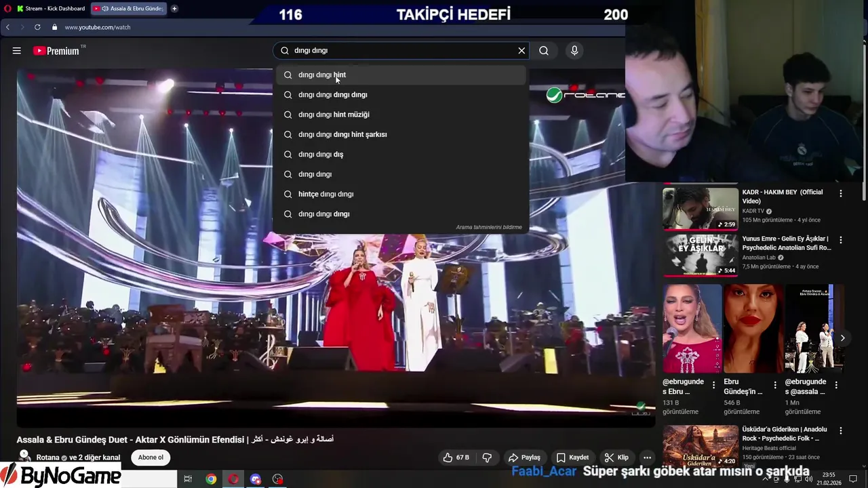
Task: Open a new browser tab with plus
Action: click(x=174, y=9)
